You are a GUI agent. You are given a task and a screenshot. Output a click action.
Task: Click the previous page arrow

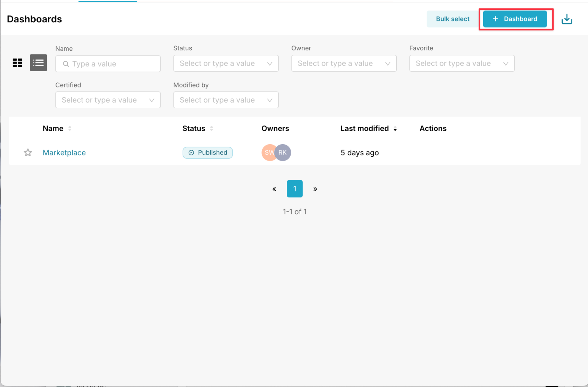coord(274,189)
